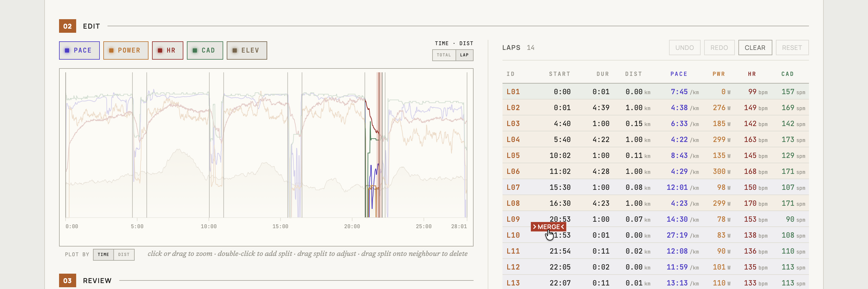Select lap row L13
Image resolution: width=868 pixels, height=289 pixels.
(655, 282)
